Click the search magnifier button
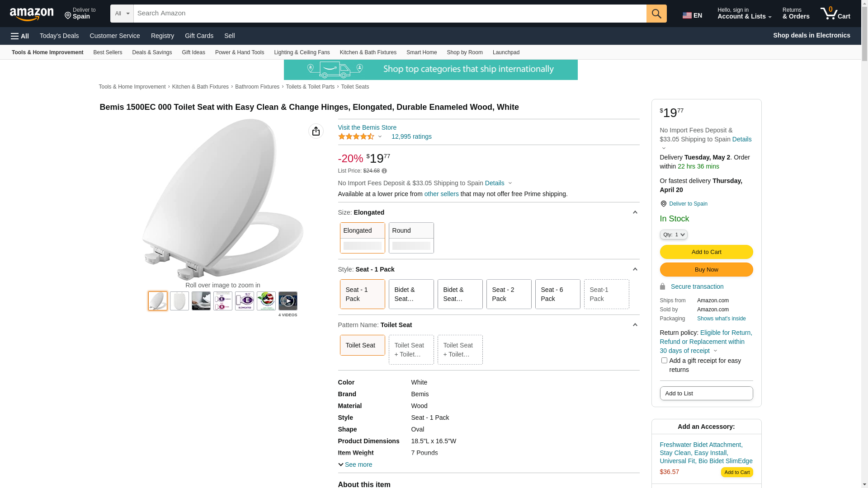The height and width of the screenshot is (488, 868). 656,14
